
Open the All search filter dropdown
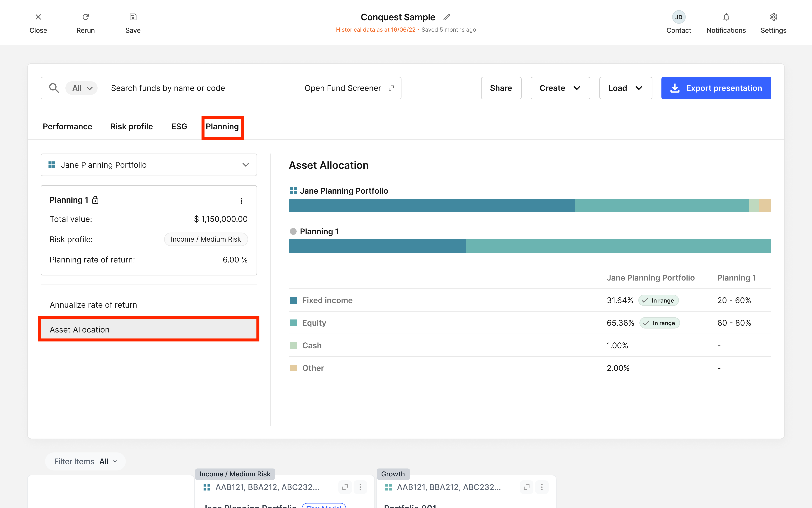pyautogui.click(x=82, y=88)
